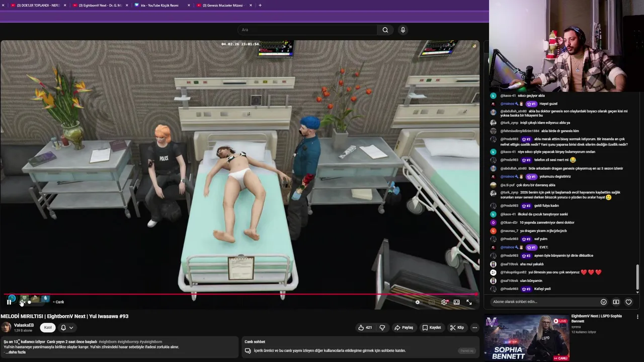Open ValaskaEB channel name link
This screenshot has width=644, height=362.
click(24, 325)
